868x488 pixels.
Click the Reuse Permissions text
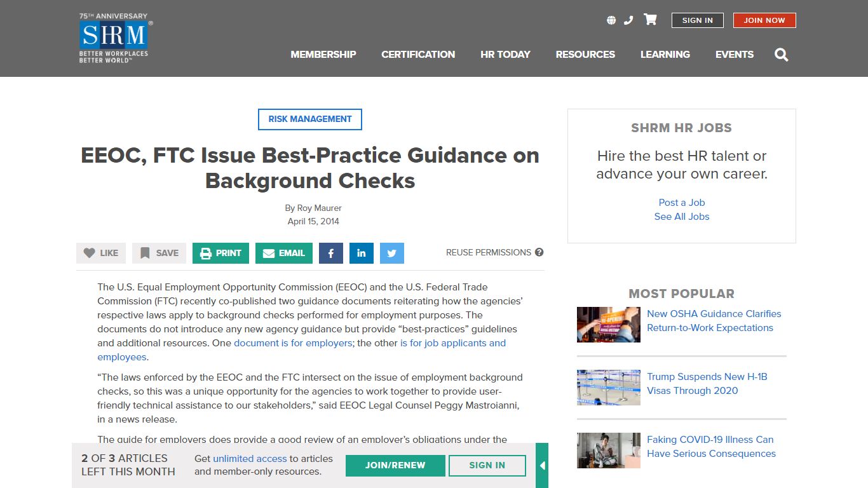489,252
